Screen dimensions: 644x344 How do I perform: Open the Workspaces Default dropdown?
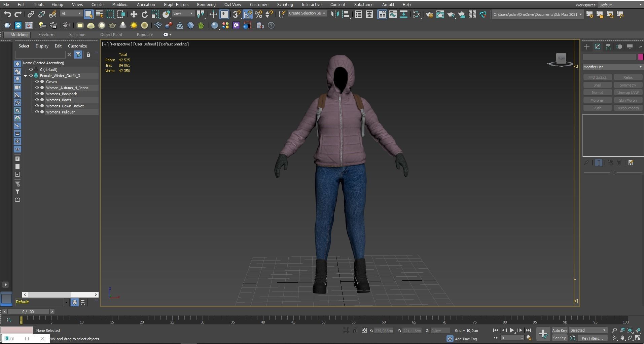tap(620, 5)
